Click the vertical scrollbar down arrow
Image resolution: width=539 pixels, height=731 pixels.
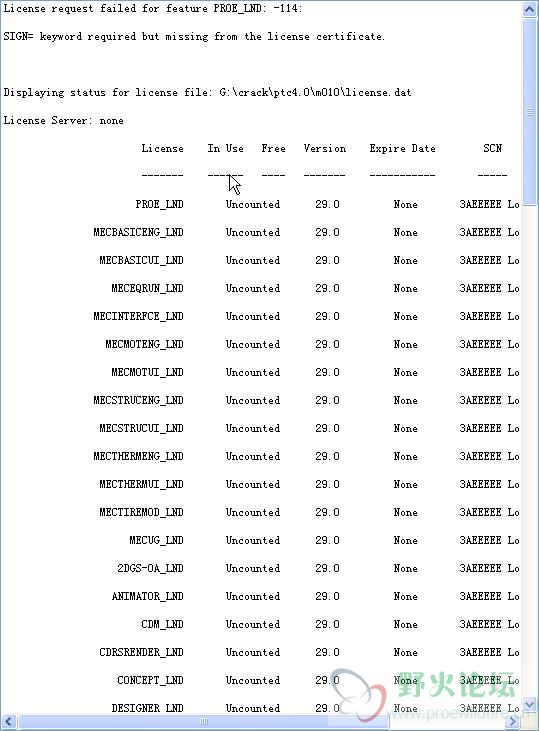530,704
